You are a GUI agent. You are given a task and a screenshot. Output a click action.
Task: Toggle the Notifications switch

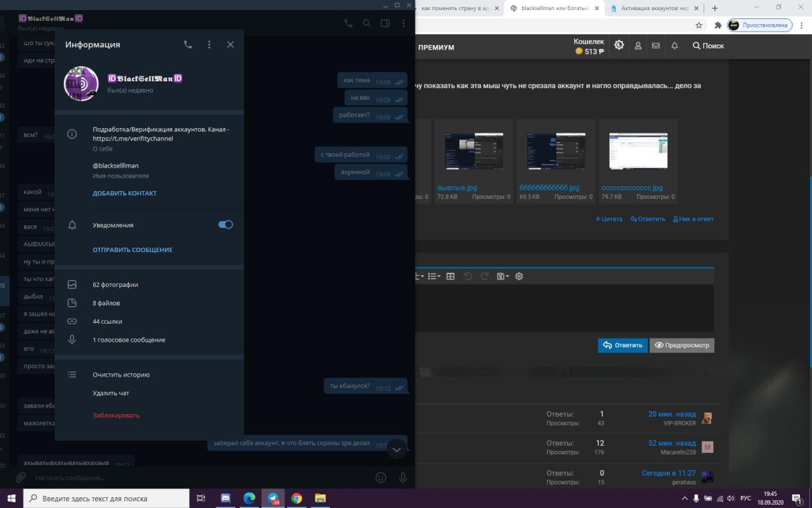tap(225, 225)
